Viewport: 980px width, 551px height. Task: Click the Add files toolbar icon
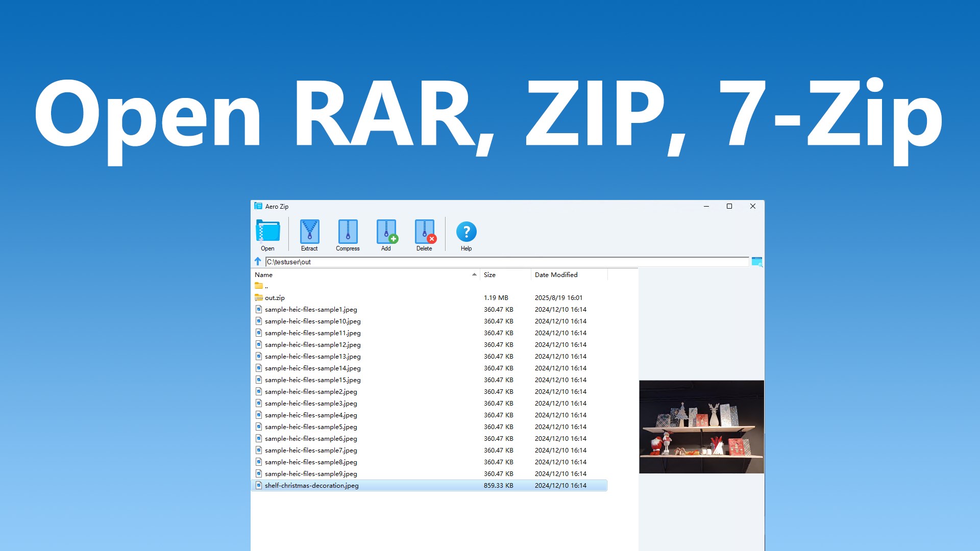click(386, 232)
